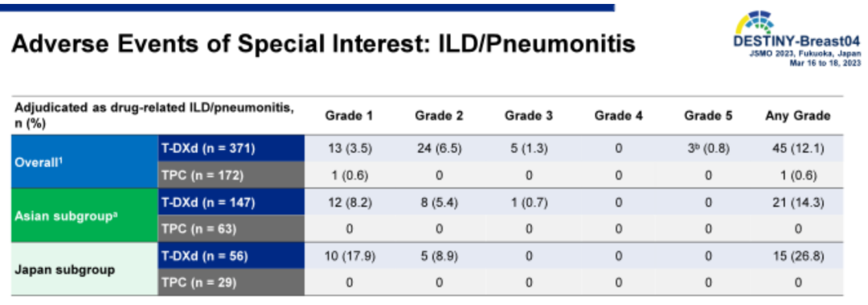Image resolution: width=868 pixels, height=305 pixels.
Task: Click the TPC (n = 29) cell
Action: [x=231, y=282]
